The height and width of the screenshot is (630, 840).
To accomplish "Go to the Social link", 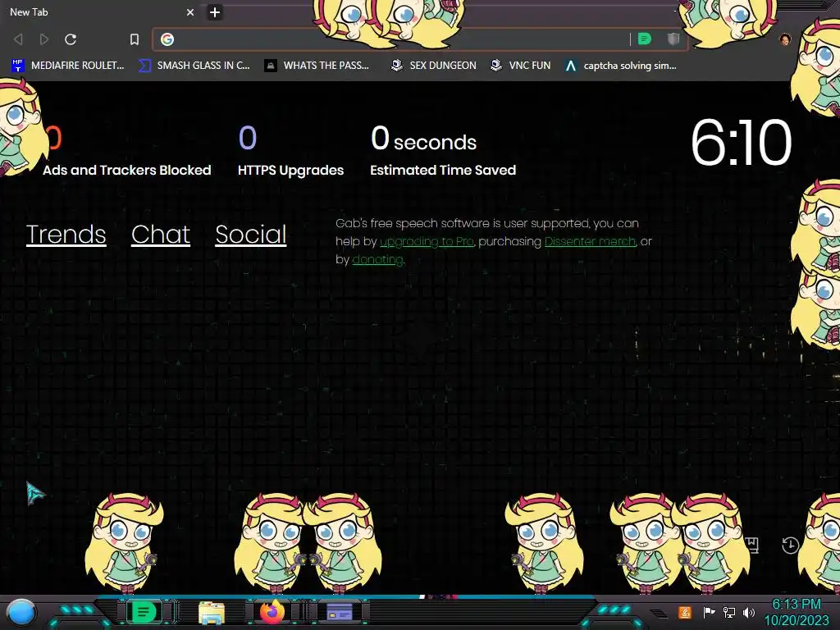I will pyautogui.click(x=251, y=235).
